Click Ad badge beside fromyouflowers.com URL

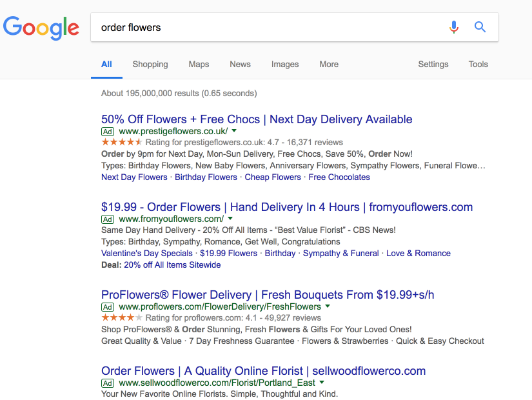coord(108,219)
